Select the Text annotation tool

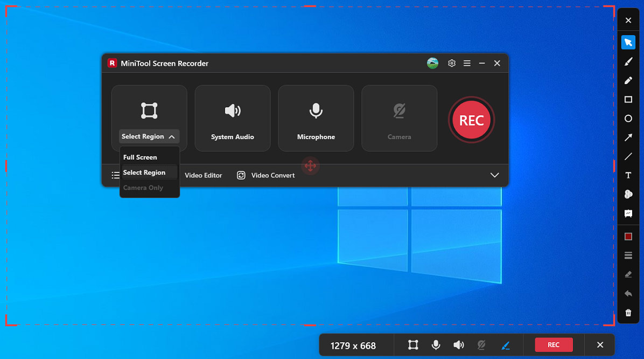(x=628, y=175)
